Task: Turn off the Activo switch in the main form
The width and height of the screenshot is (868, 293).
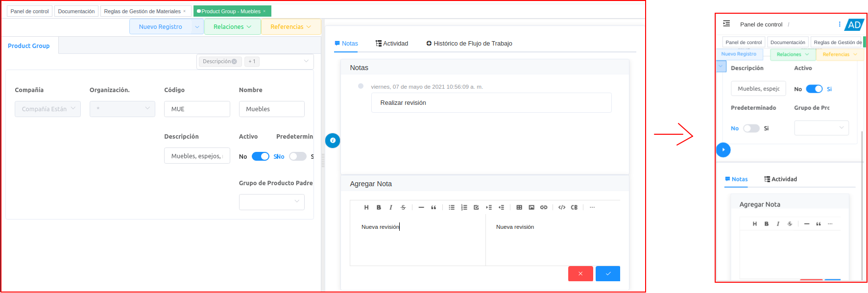Action: tap(260, 156)
